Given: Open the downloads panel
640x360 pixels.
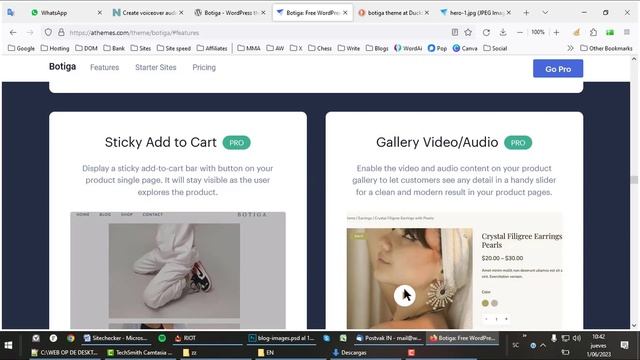Looking at the screenshot, I should (503, 32).
